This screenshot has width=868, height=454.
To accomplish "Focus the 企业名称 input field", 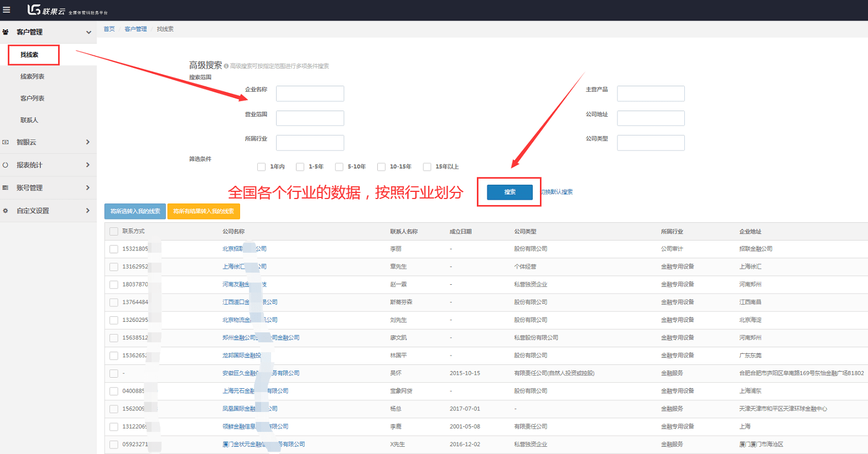I will point(310,93).
